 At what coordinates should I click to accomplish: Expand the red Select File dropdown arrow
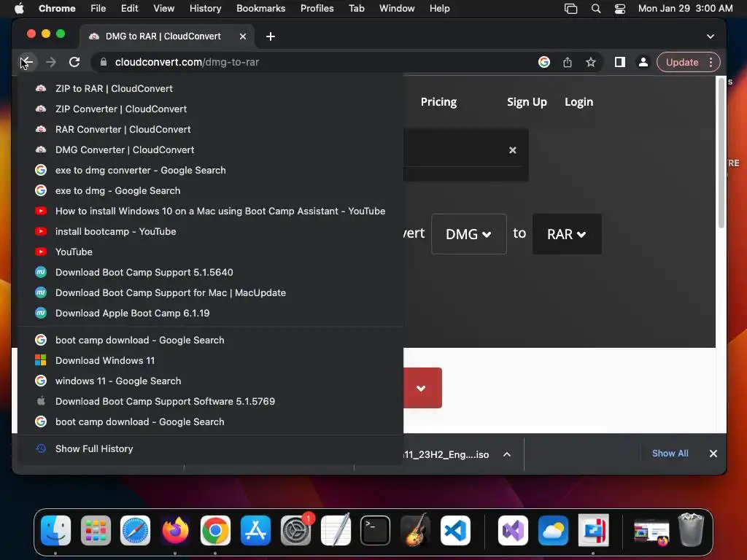click(x=421, y=388)
